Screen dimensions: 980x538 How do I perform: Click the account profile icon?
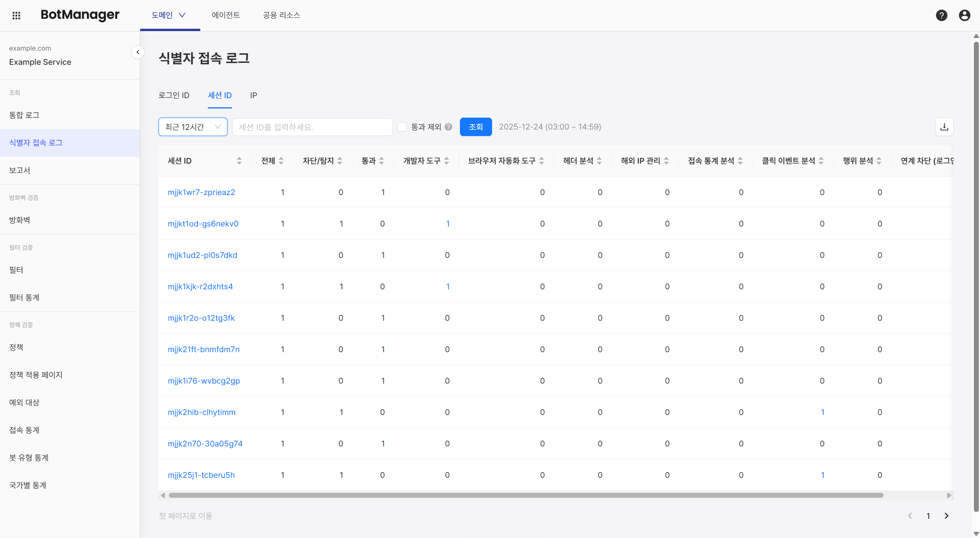(x=964, y=15)
